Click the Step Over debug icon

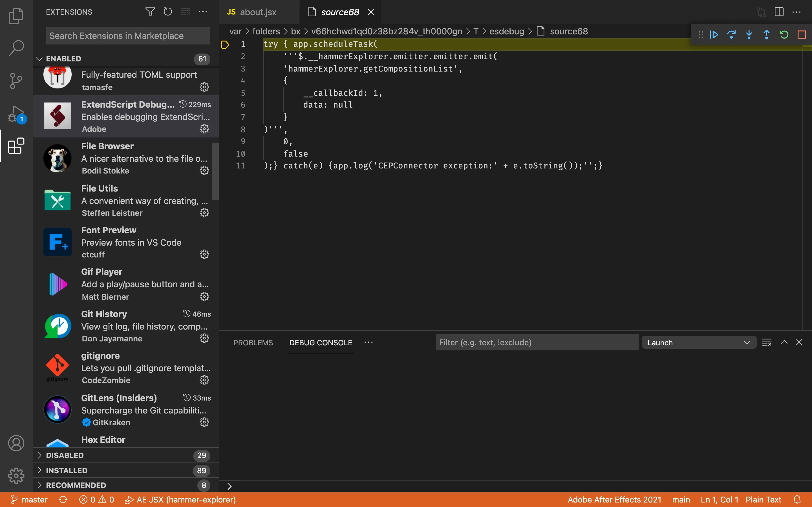click(x=731, y=35)
